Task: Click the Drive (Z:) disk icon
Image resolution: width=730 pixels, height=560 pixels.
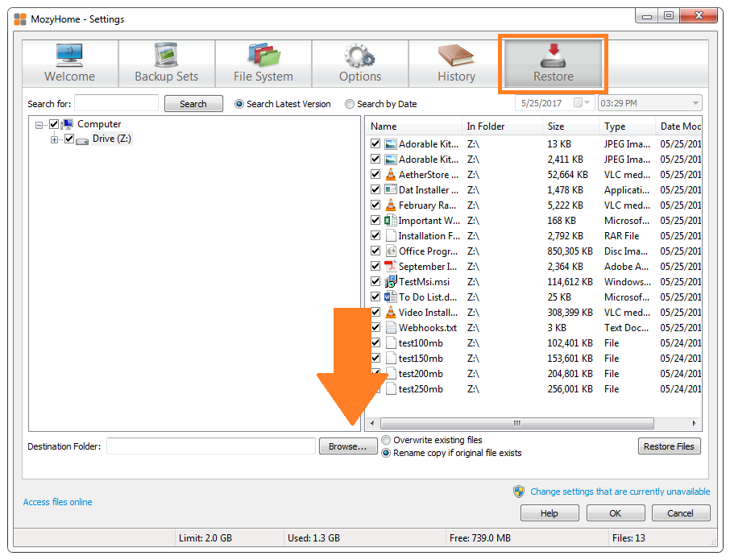Action: (x=82, y=140)
